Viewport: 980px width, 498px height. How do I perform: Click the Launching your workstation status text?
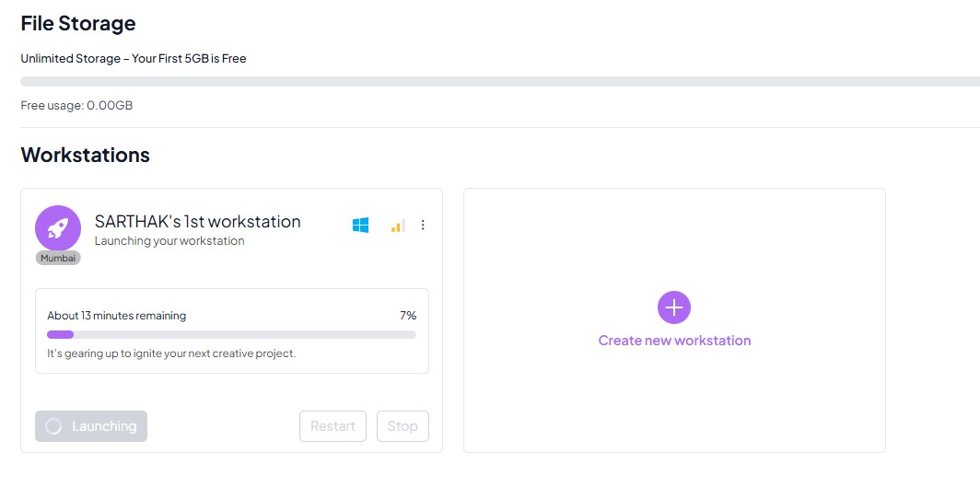(x=169, y=241)
